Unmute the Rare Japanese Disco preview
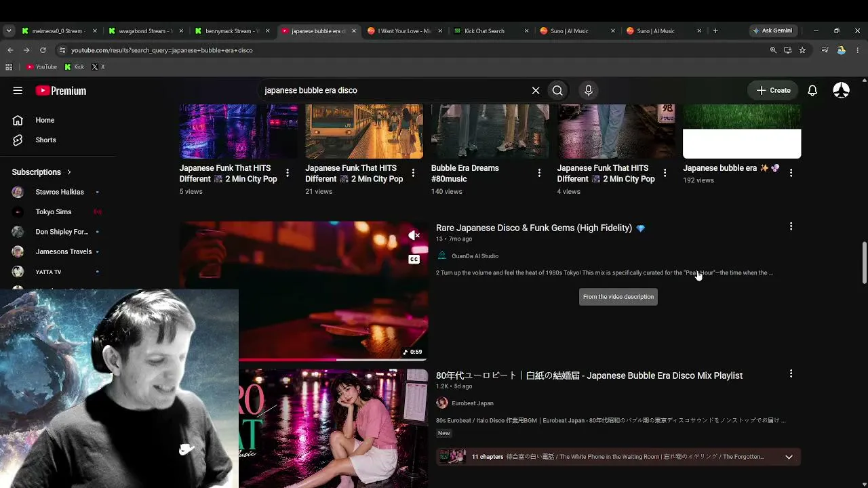This screenshot has height=488, width=868. pos(414,236)
